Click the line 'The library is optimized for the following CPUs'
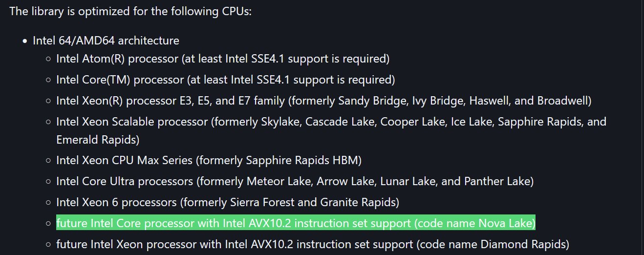 pyautogui.click(x=130, y=11)
